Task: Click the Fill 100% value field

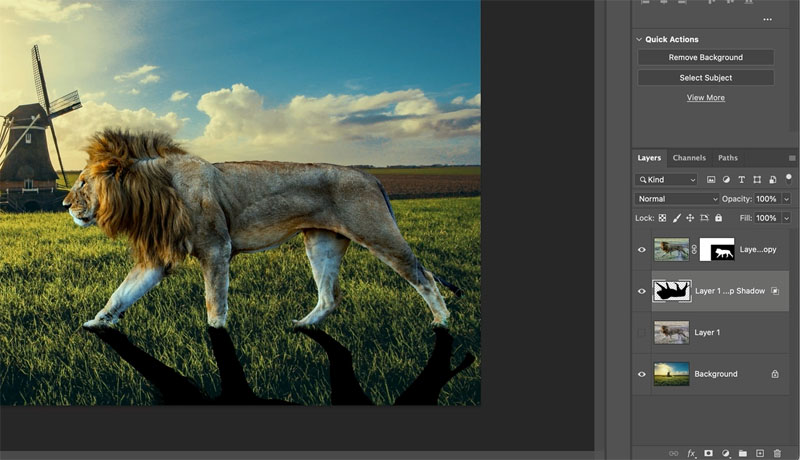Action: click(x=766, y=218)
